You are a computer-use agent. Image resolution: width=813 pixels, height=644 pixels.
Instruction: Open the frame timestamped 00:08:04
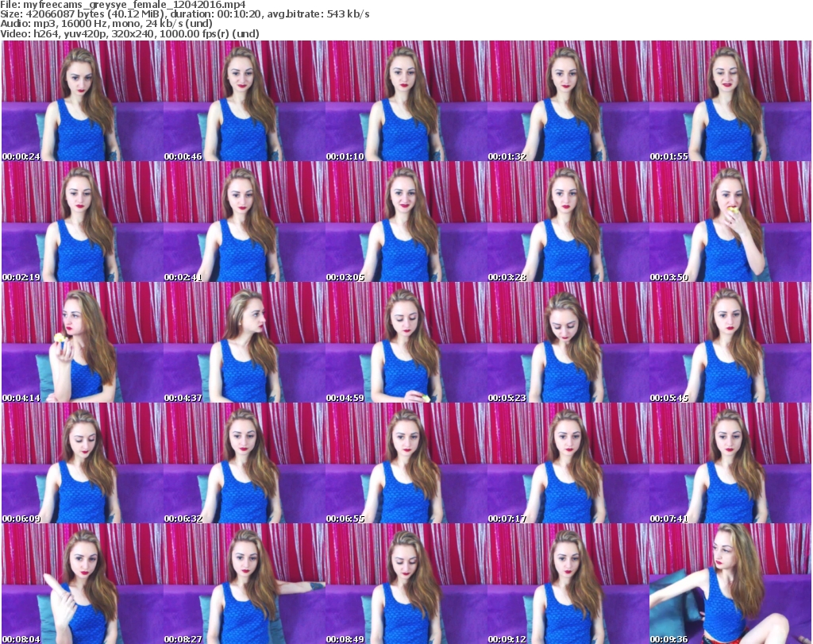click(82, 584)
